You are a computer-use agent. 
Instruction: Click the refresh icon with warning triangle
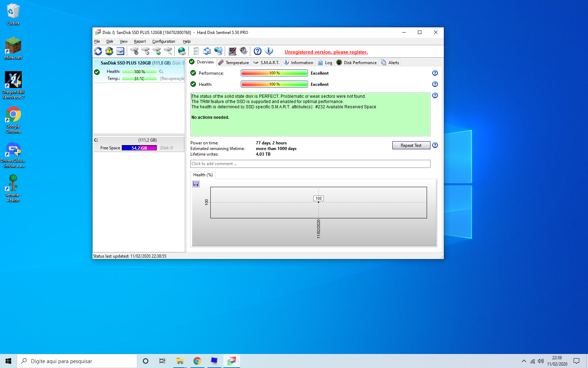click(x=109, y=51)
